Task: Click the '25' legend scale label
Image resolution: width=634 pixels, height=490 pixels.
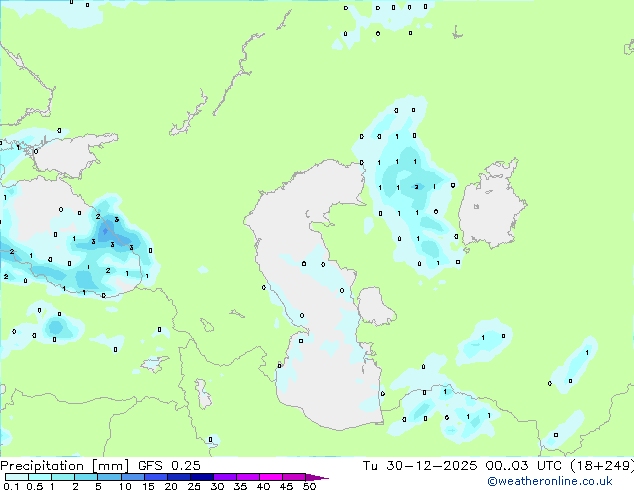Action: [194, 486]
